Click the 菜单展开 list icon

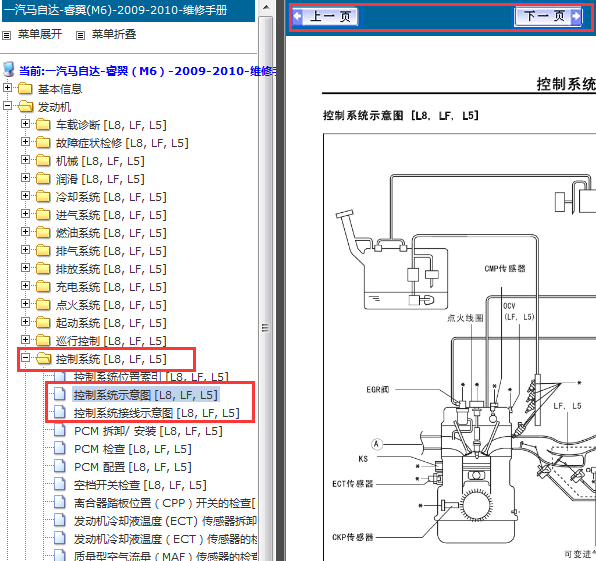click(6, 36)
